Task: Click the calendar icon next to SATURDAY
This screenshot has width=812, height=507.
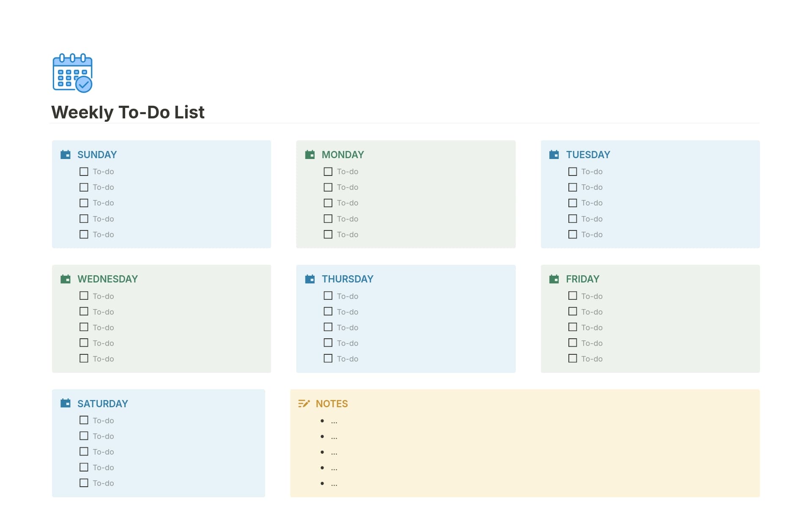Action: coord(66,404)
